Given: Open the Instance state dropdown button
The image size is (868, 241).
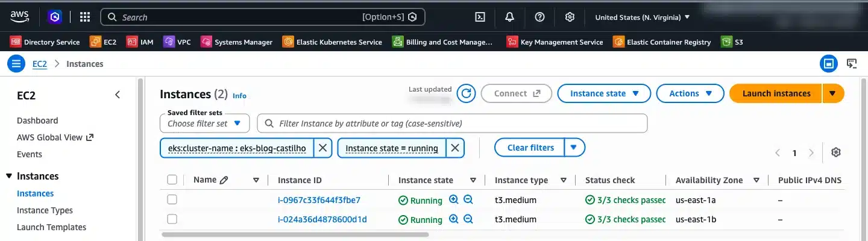Looking at the screenshot, I should [604, 93].
